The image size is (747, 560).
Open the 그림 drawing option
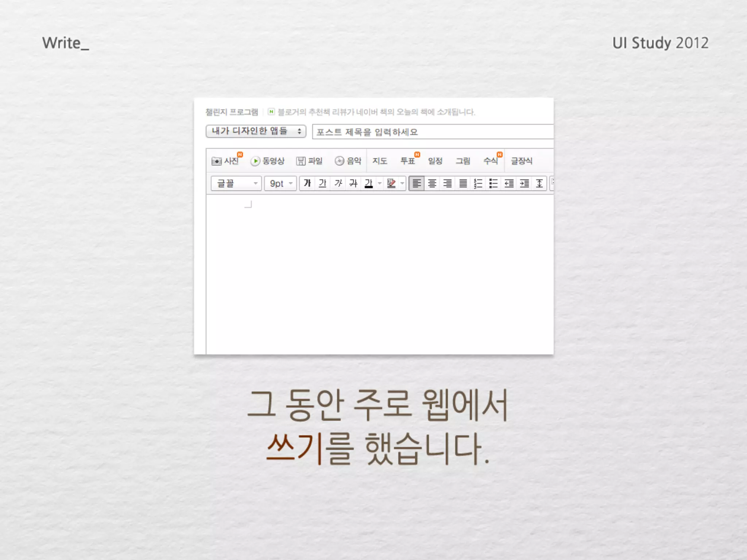463,161
